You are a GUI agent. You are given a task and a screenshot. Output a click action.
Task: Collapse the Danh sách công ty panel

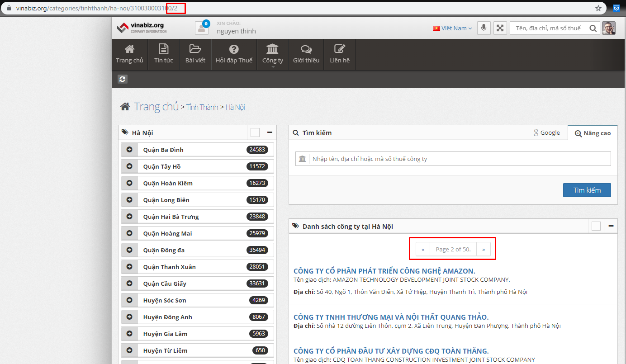[x=611, y=226]
